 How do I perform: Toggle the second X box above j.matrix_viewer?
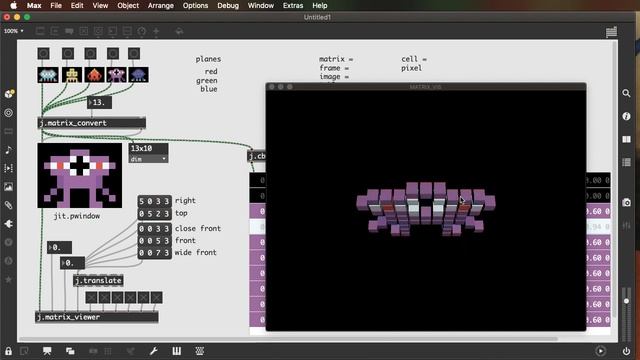pyautogui.click(x=104, y=298)
